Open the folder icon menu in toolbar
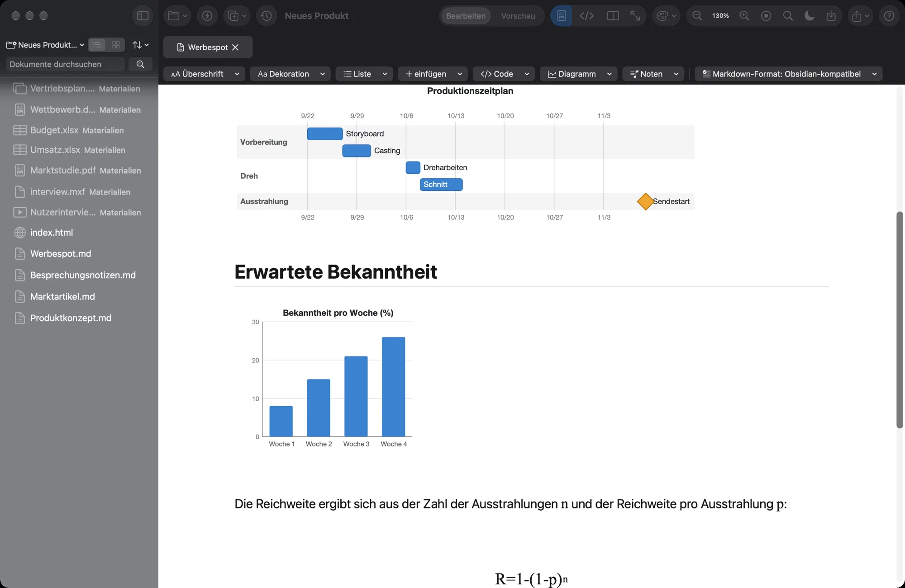Viewport: 905px width, 588px height. pyautogui.click(x=177, y=16)
